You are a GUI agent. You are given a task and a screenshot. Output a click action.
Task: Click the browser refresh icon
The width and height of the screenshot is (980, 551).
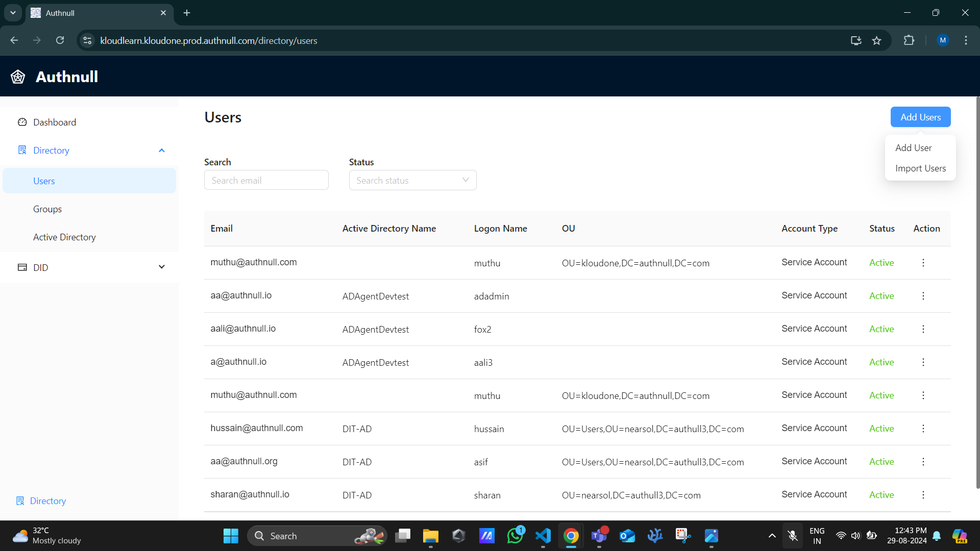tap(60, 40)
